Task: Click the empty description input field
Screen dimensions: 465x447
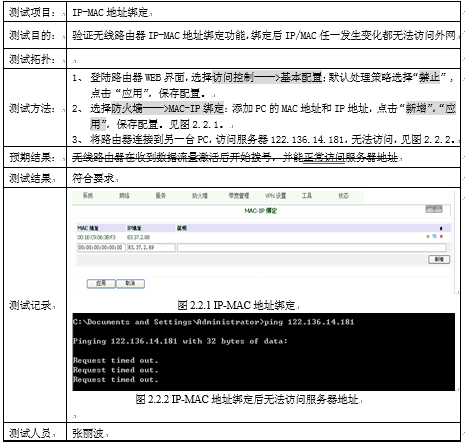Action: click(x=312, y=247)
